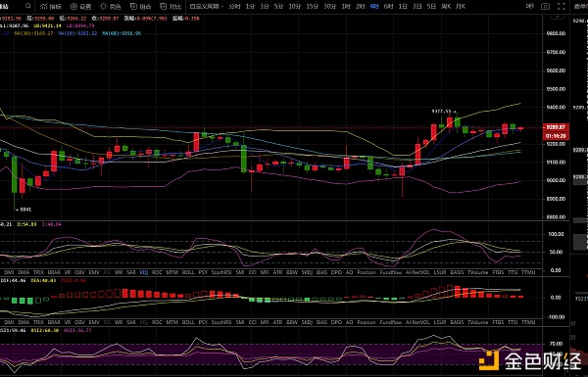Select MFI in the row under MACD panel
This screenshot has height=377, width=588.
coord(265,322)
